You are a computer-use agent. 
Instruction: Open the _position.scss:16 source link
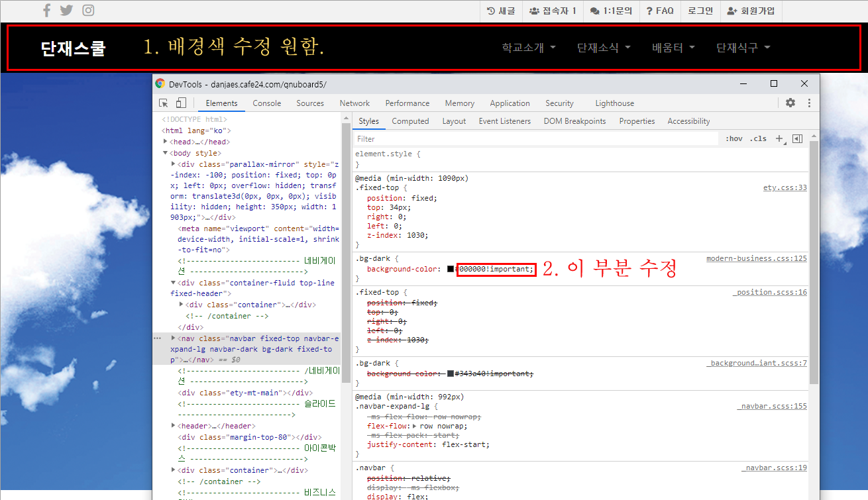coord(770,292)
